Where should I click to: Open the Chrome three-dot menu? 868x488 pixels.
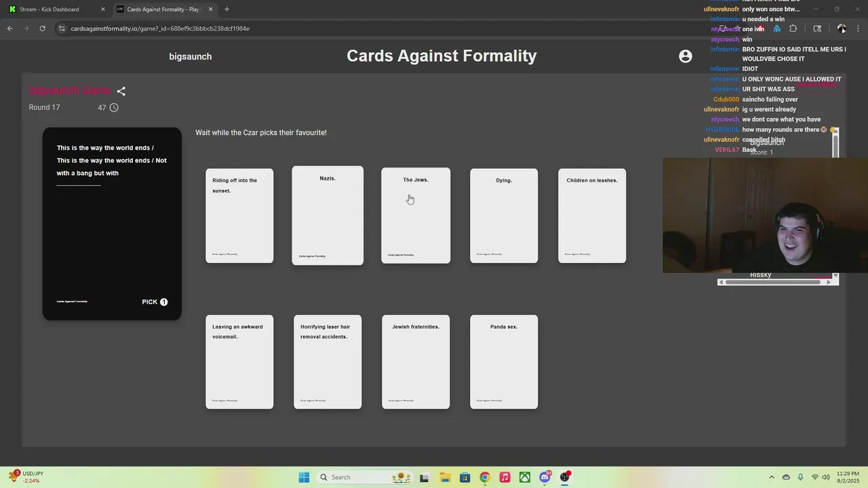tap(858, 28)
